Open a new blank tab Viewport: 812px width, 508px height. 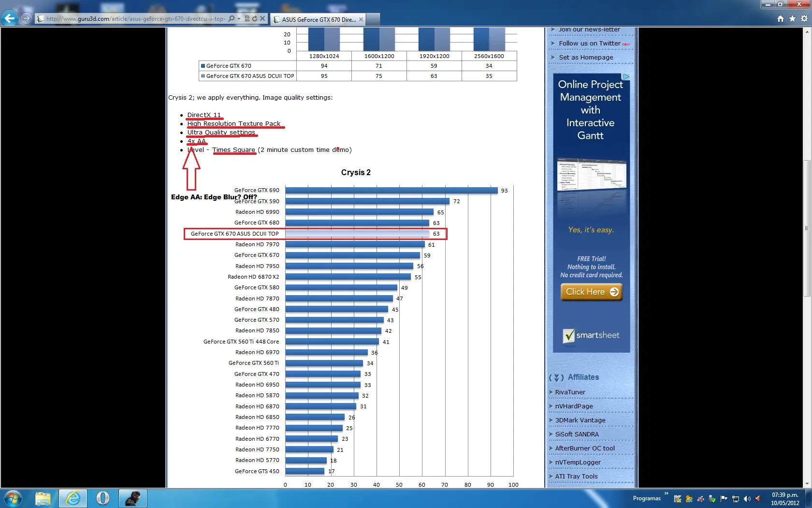tap(373, 19)
